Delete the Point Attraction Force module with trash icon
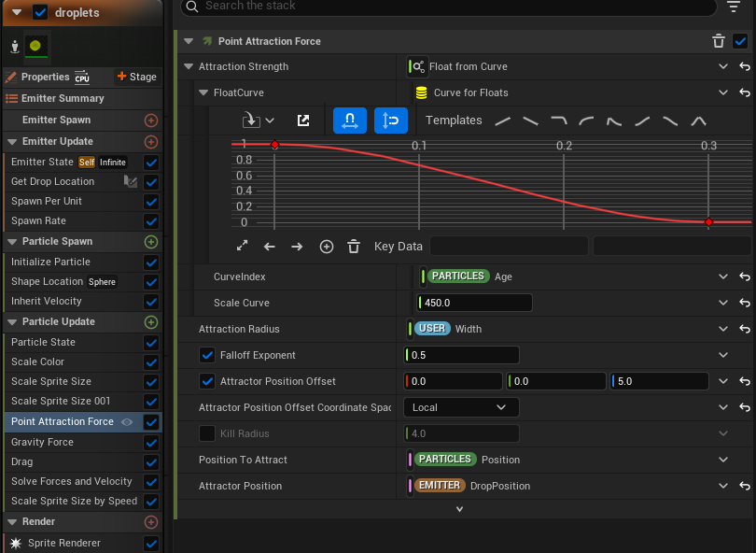 click(x=718, y=41)
